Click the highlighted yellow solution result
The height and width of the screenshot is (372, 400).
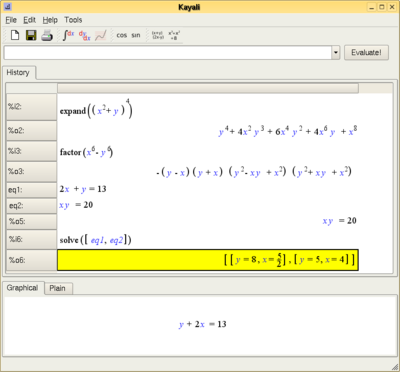(208, 260)
